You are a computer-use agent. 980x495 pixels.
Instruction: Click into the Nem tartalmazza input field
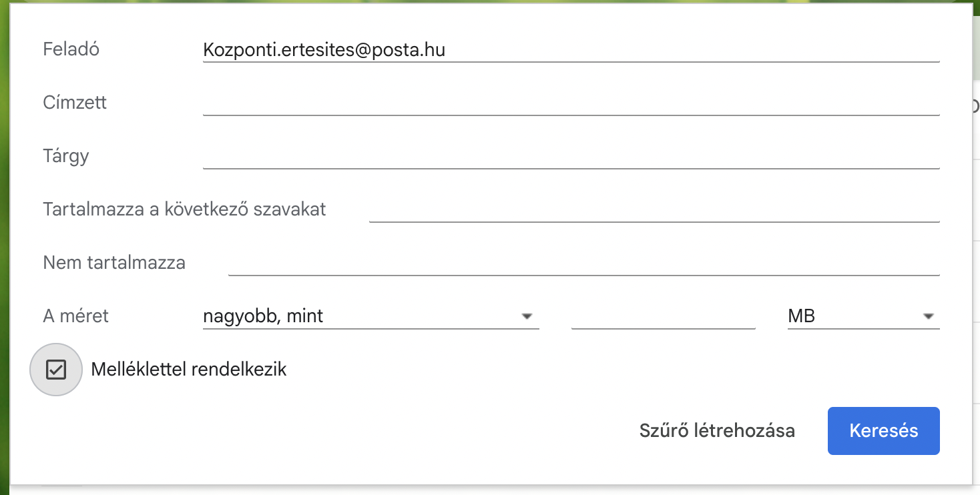pyautogui.click(x=583, y=263)
